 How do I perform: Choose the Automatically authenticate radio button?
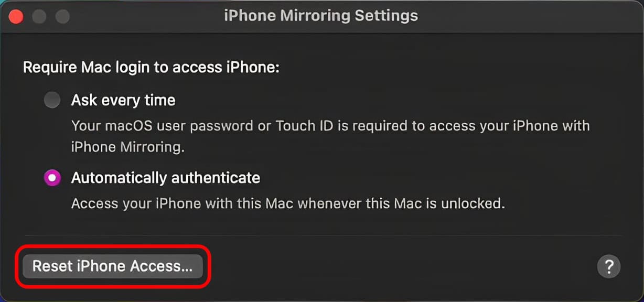tap(52, 178)
